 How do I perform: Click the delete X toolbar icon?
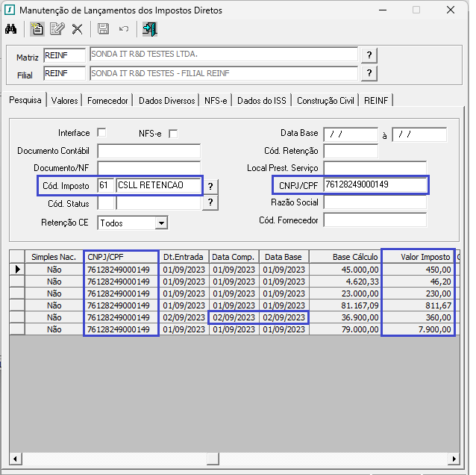point(77,29)
